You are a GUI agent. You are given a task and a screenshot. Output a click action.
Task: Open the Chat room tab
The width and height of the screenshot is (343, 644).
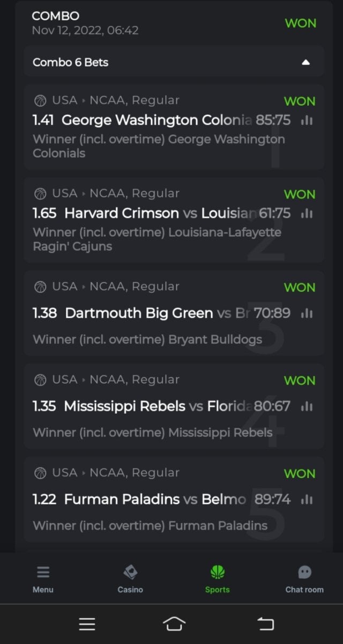point(304,579)
